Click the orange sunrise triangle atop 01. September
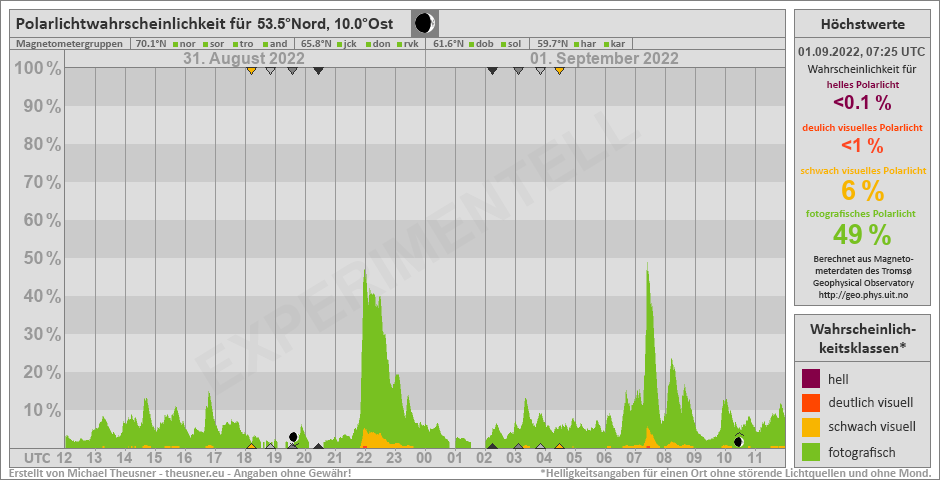The height and width of the screenshot is (480, 940). [x=559, y=71]
